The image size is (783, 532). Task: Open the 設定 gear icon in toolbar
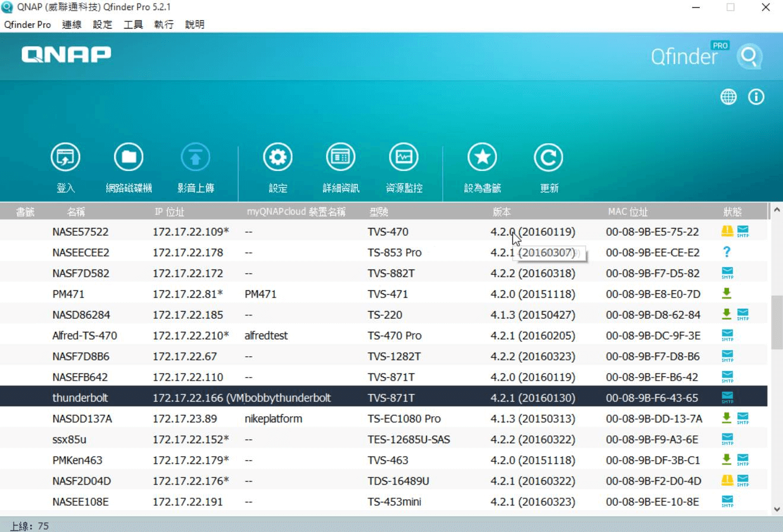[278, 158]
